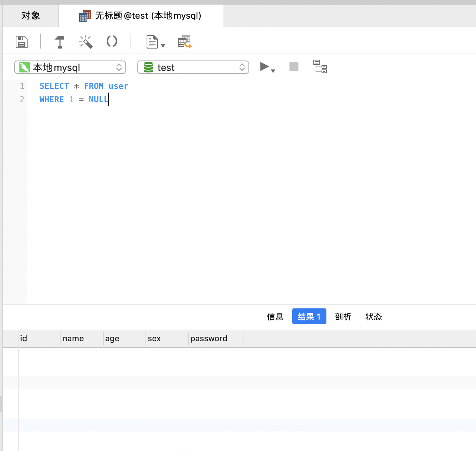This screenshot has width=476, height=451.
Task: Sort by the id column header
Action: pos(40,339)
